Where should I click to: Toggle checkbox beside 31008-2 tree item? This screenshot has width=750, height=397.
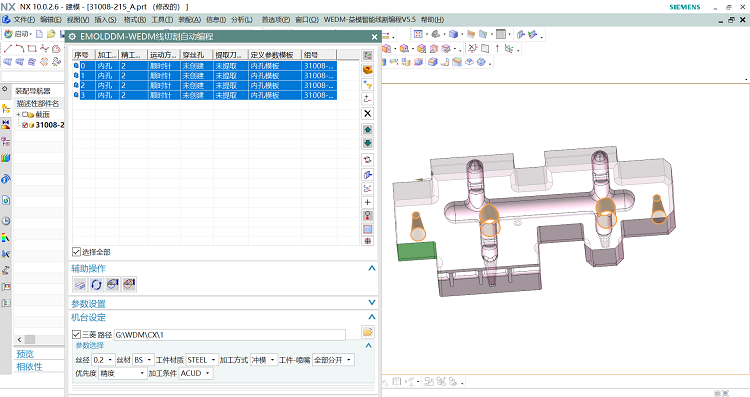pos(25,125)
